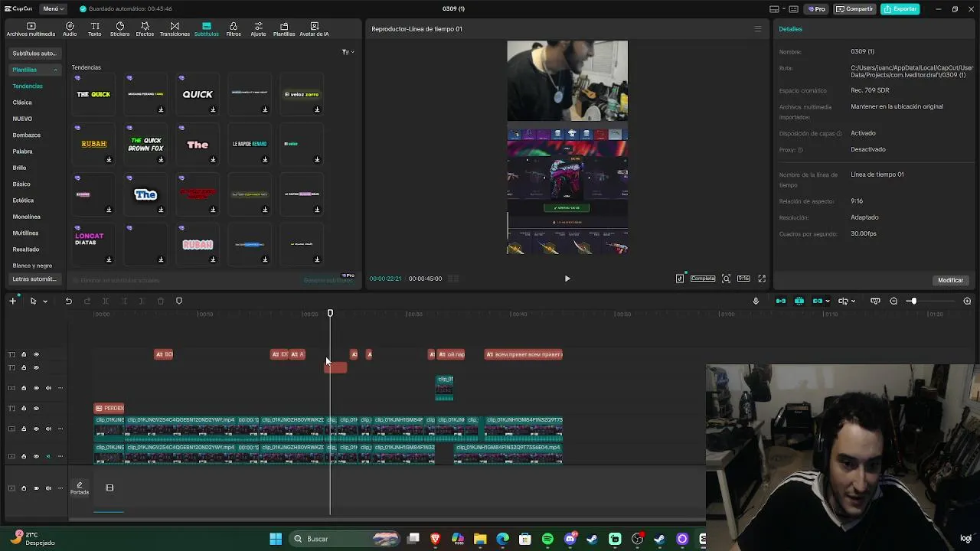Zoom out the timeline with the minus magnifier
980x551 pixels.
pyautogui.click(x=893, y=301)
